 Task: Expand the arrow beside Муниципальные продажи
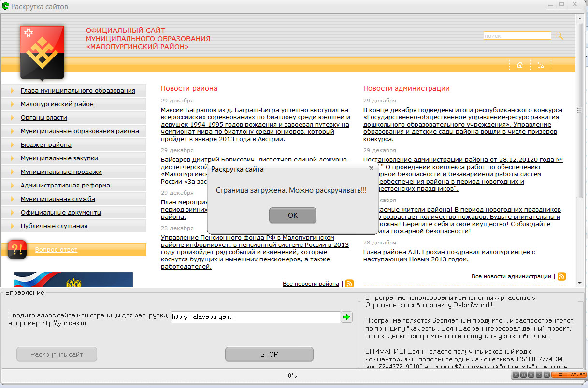12,172
